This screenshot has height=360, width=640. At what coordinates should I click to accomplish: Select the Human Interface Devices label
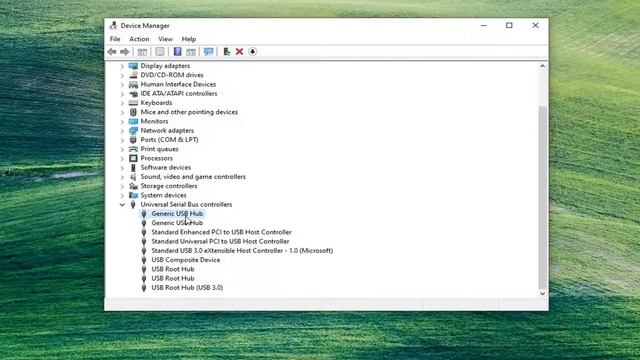pyautogui.click(x=178, y=84)
